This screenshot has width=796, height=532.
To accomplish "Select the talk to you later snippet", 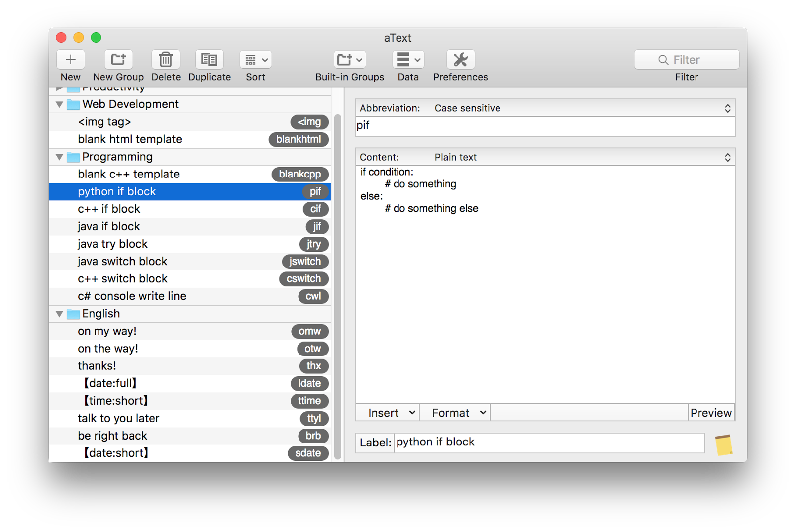I will (190, 418).
